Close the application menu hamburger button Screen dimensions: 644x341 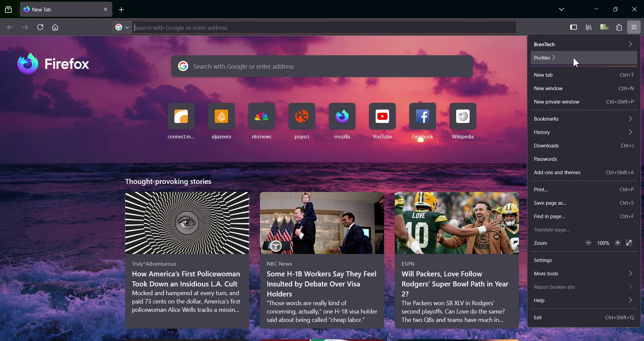click(634, 27)
